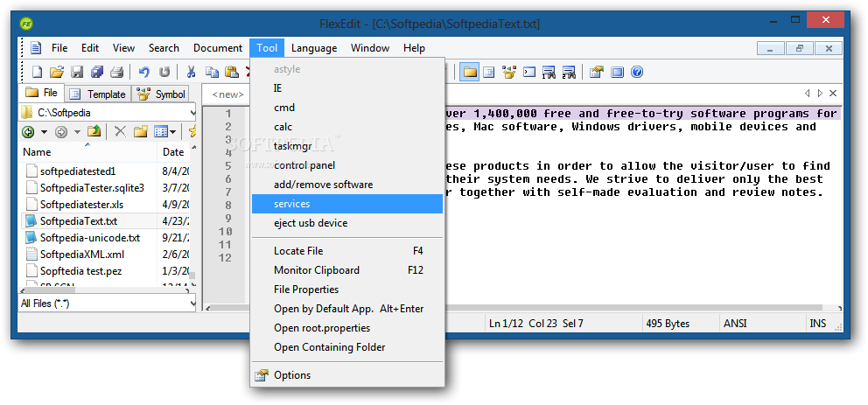Select the <new> document tab
Screen dimensions: 868x405
coord(227,94)
